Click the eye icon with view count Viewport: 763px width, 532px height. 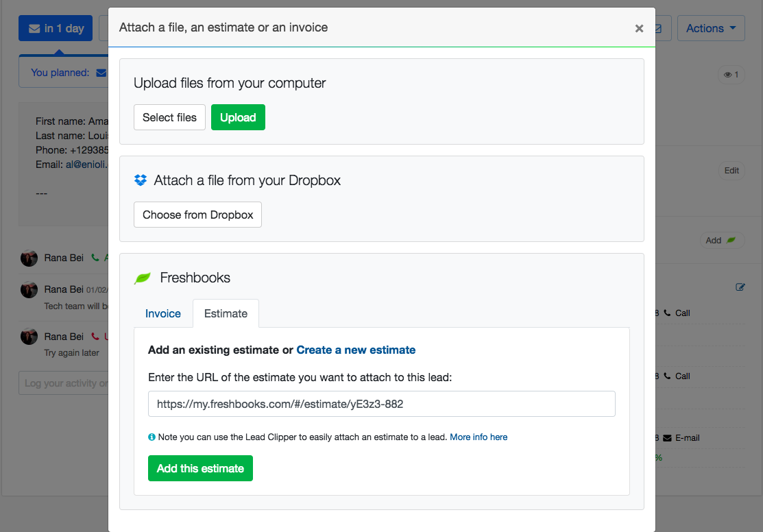point(731,75)
